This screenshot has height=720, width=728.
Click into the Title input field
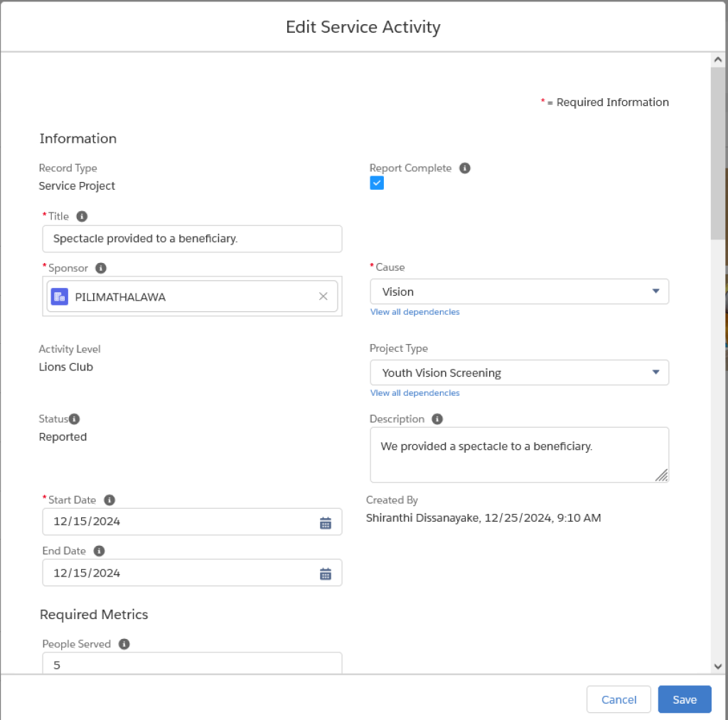coord(192,239)
